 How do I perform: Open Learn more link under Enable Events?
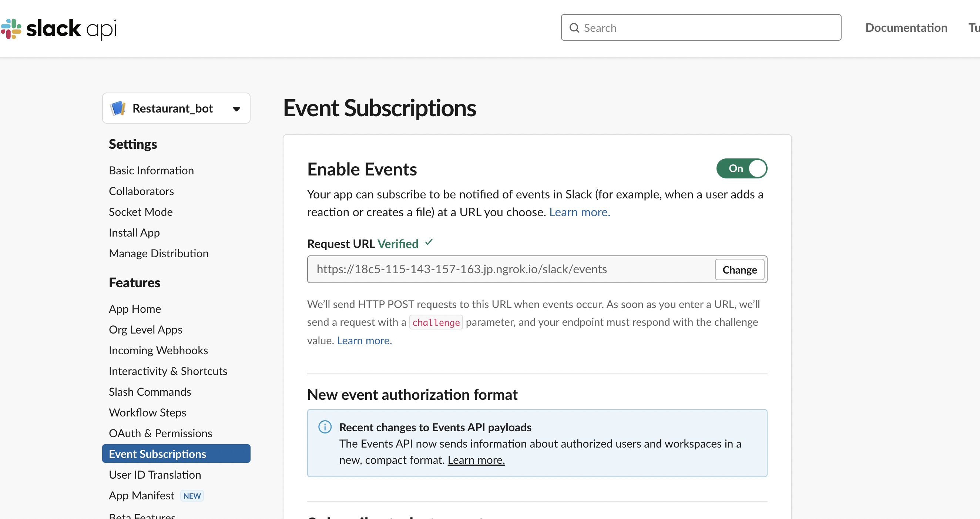(580, 212)
